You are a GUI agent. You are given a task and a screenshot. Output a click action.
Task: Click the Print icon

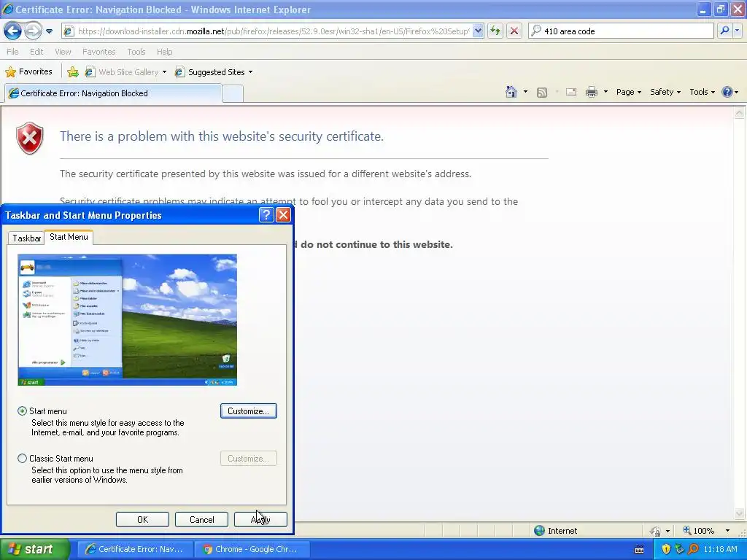(x=591, y=92)
